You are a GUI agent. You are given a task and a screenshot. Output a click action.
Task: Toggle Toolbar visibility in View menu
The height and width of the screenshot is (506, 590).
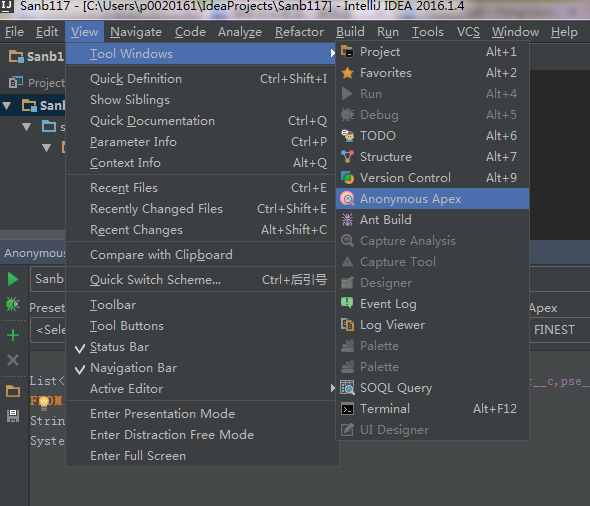(201, 305)
